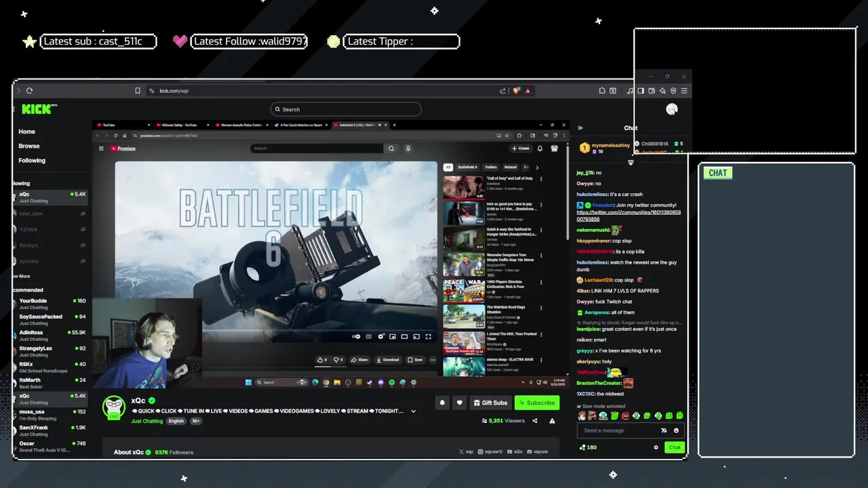Send message with the Chat button

click(675, 447)
